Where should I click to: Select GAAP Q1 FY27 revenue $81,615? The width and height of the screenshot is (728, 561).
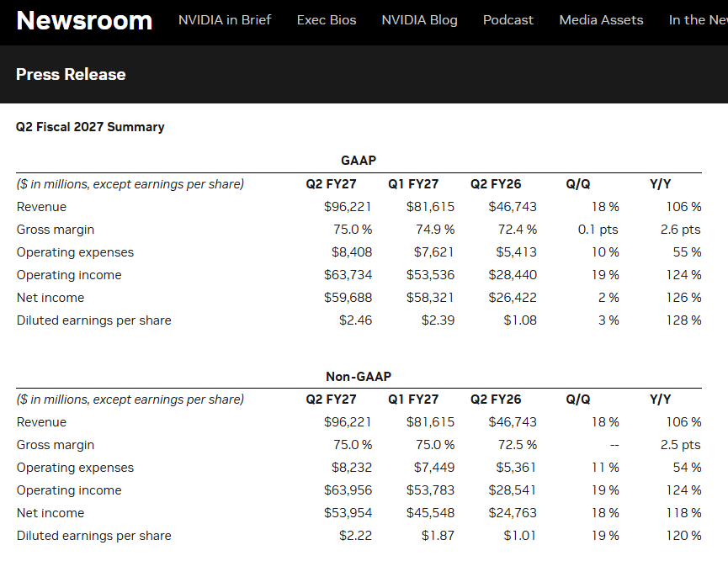click(x=430, y=207)
